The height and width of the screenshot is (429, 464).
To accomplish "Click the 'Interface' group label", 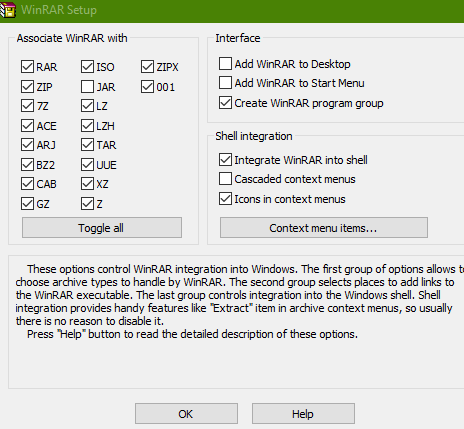I will [x=238, y=38].
